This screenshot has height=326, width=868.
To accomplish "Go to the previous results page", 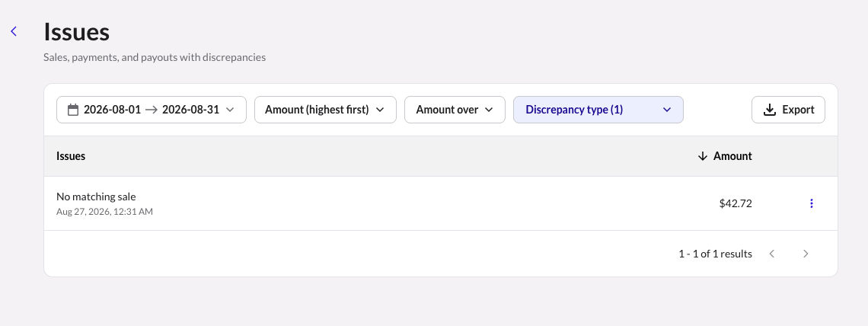I will click(x=772, y=254).
